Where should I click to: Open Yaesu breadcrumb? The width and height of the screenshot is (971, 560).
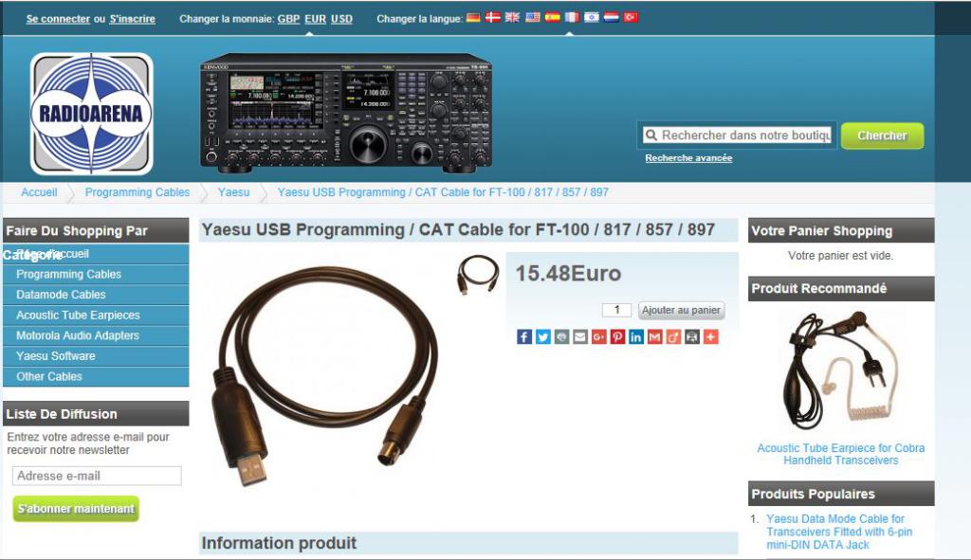233,192
